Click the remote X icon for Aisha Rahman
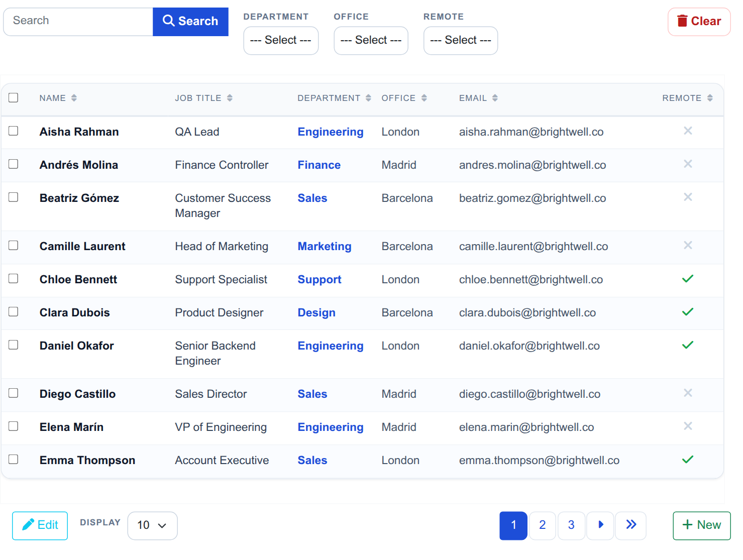743x560 pixels. (x=688, y=131)
